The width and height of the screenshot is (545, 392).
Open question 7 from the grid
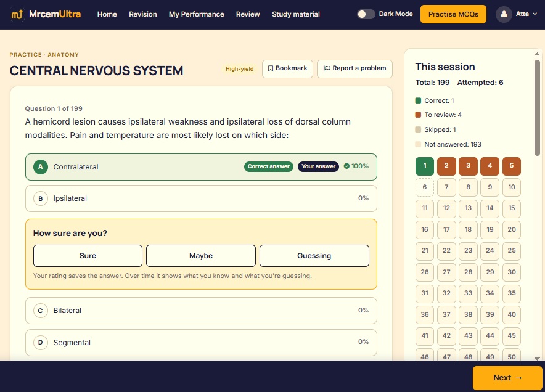coord(446,187)
